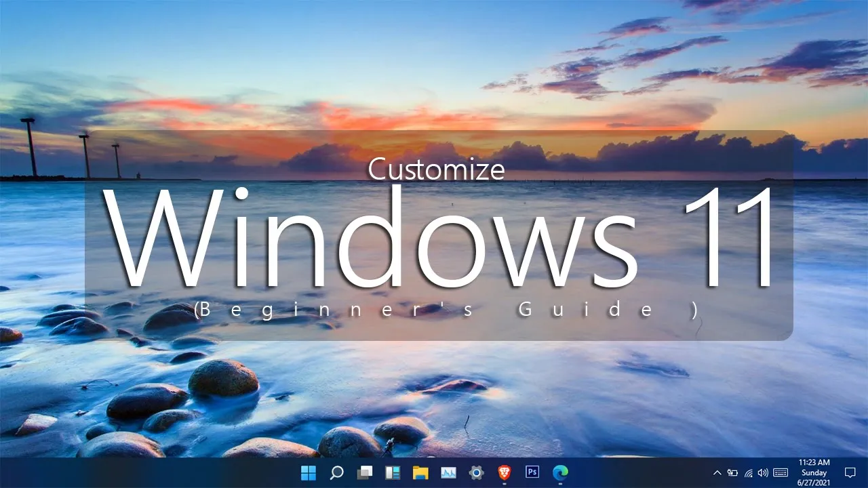This screenshot has height=488, width=868.
Task: Open Settings gear on taskbar
Action: 477,472
